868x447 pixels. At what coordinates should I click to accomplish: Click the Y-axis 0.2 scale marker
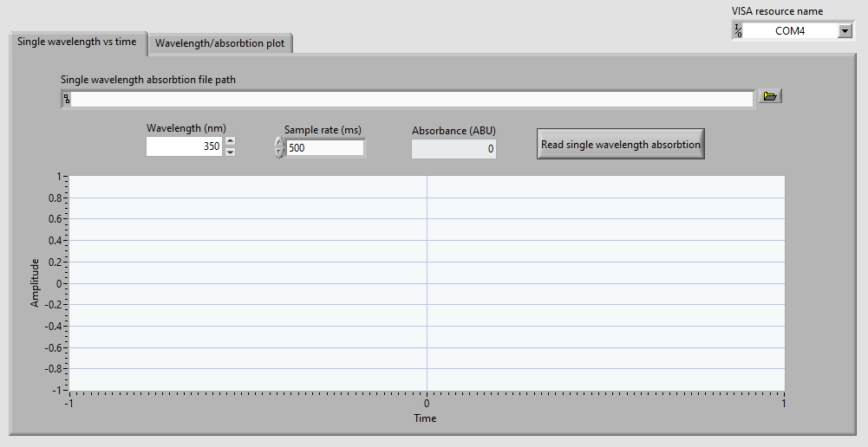[x=54, y=262]
